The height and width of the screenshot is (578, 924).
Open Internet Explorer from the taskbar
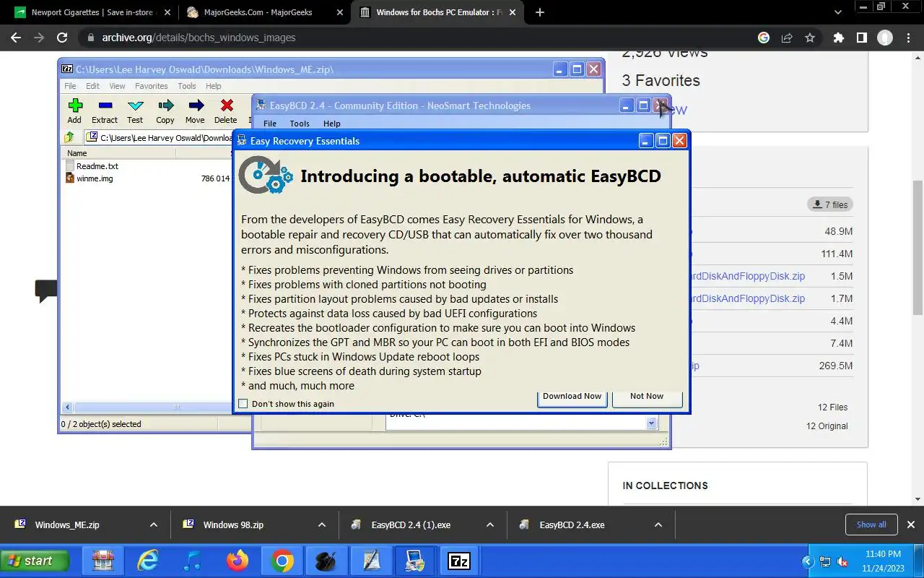[148, 561]
